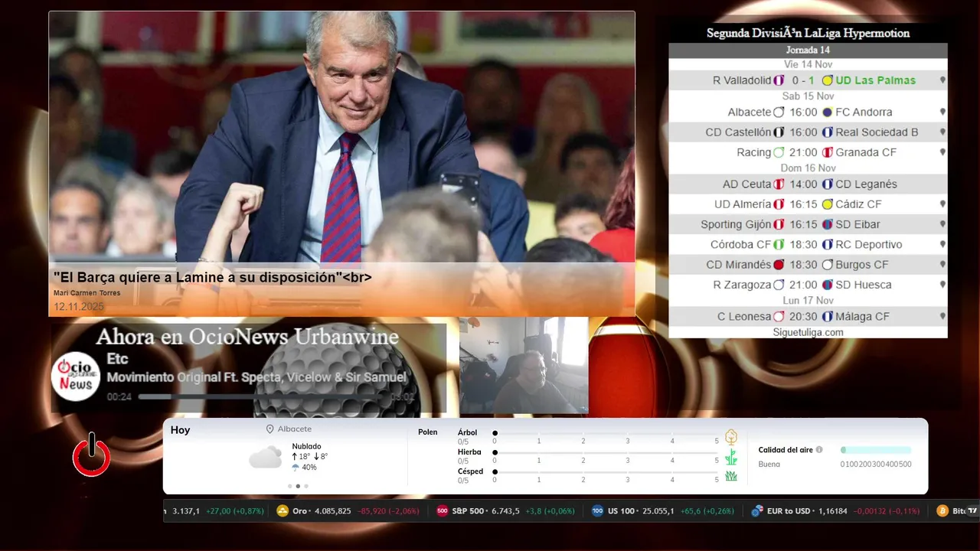Click the Albacete location pin icon

(x=269, y=429)
